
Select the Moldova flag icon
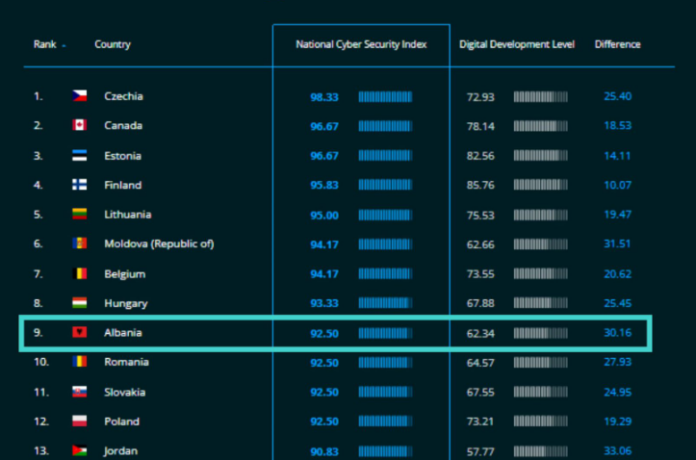[79, 244]
